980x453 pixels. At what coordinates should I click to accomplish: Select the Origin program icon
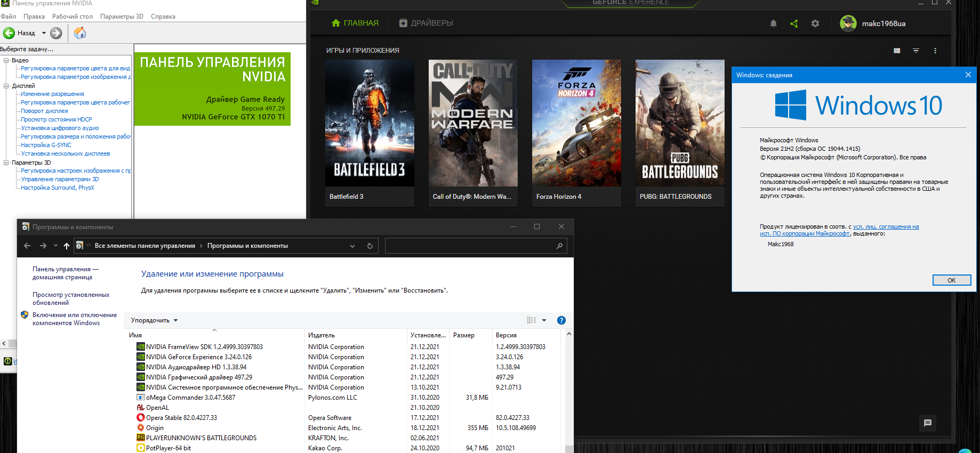tap(141, 428)
